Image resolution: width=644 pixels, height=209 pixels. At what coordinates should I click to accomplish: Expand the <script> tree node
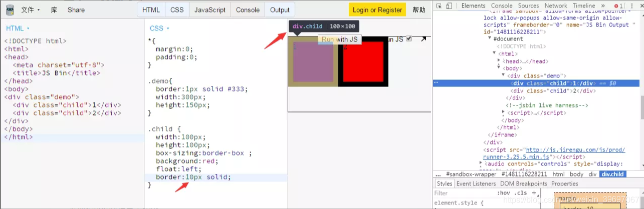click(x=503, y=113)
